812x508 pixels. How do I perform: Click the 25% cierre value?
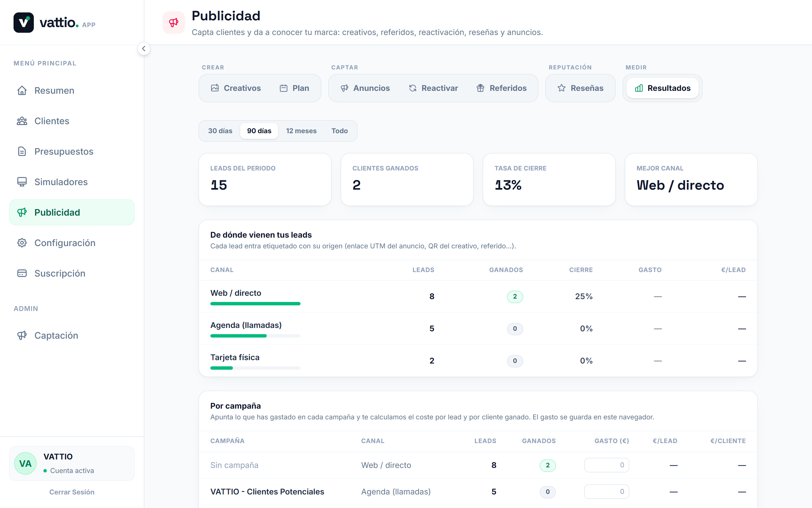click(584, 296)
